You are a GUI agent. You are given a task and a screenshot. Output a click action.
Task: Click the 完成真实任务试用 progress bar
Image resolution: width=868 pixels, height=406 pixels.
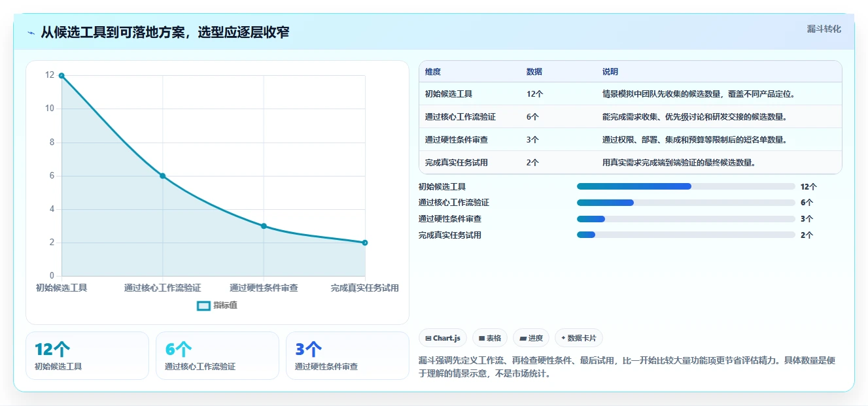click(x=686, y=235)
